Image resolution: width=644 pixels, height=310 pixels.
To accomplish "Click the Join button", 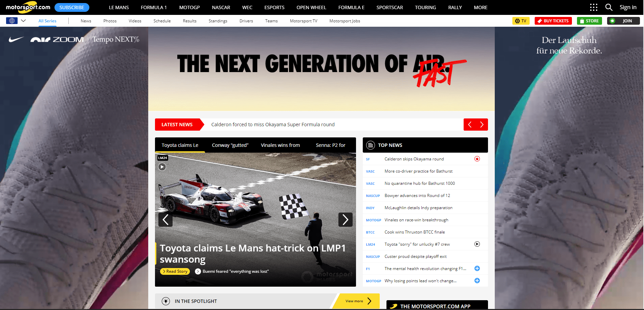I will click(x=623, y=21).
